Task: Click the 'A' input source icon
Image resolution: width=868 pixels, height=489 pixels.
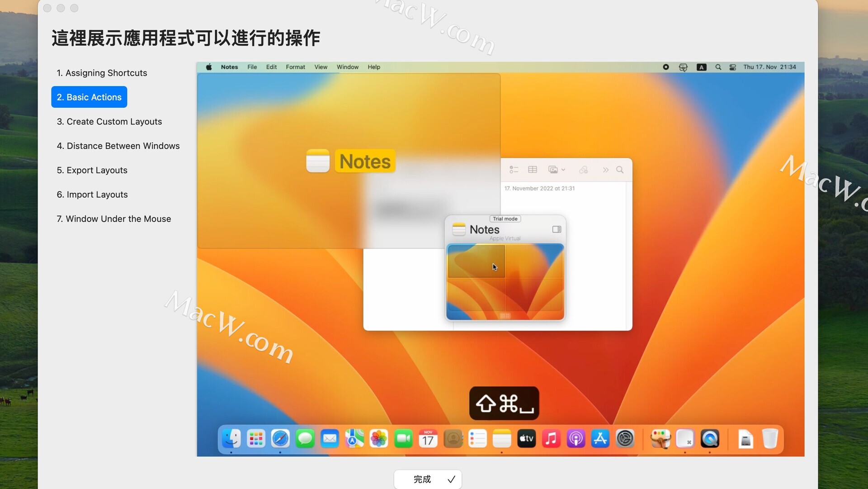Action: click(701, 67)
